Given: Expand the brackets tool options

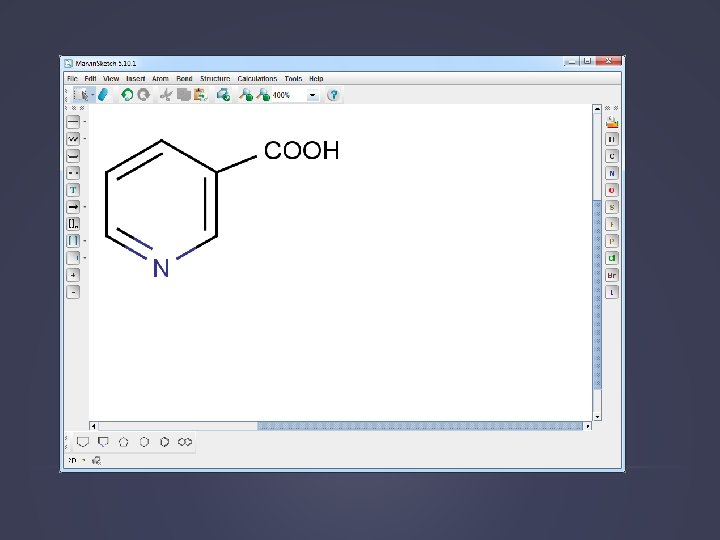Looking at the screenshot, I should click(x=84, y=241).
